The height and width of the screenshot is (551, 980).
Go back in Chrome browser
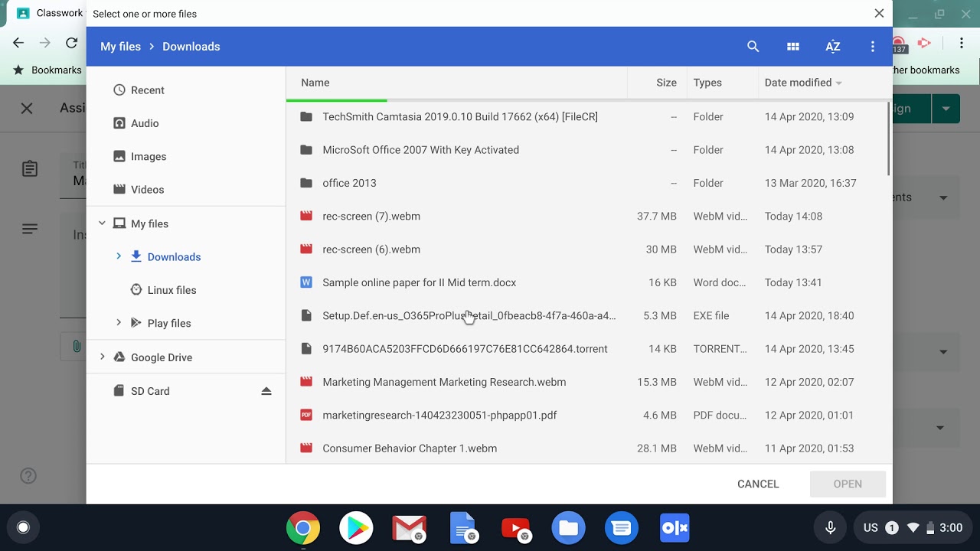(x=18, y=43)
